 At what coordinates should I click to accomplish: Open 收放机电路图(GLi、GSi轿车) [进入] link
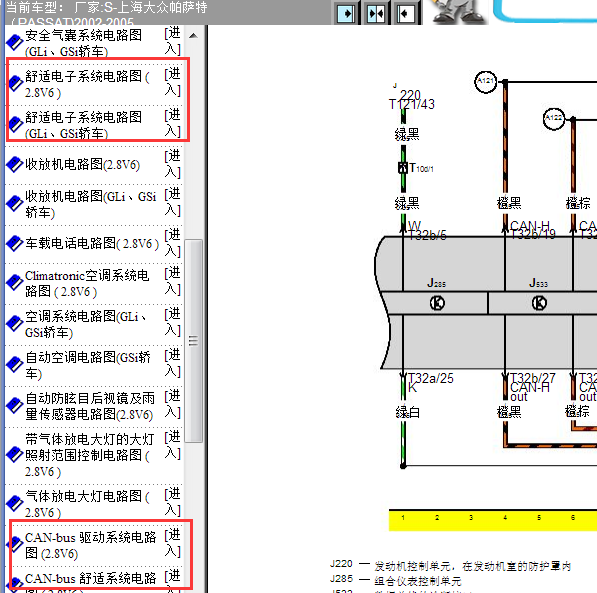pos(172,202)
